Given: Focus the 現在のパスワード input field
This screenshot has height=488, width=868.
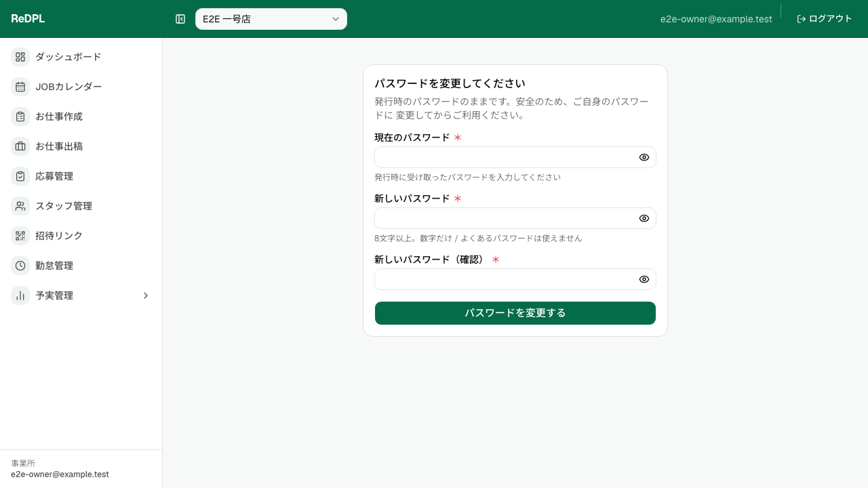Looking at the screenshot, I should pos(515,157).
